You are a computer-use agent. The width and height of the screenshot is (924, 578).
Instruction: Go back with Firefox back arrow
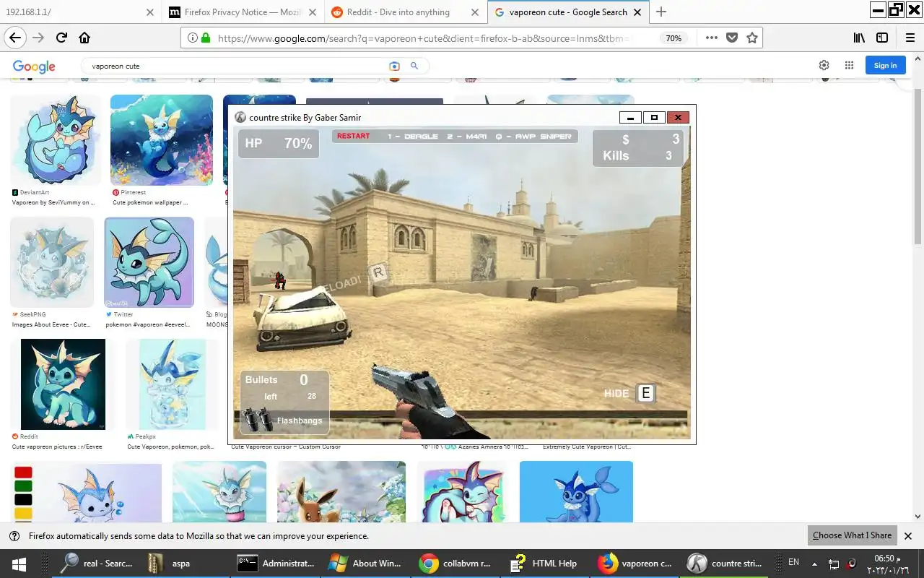(15, 38)
